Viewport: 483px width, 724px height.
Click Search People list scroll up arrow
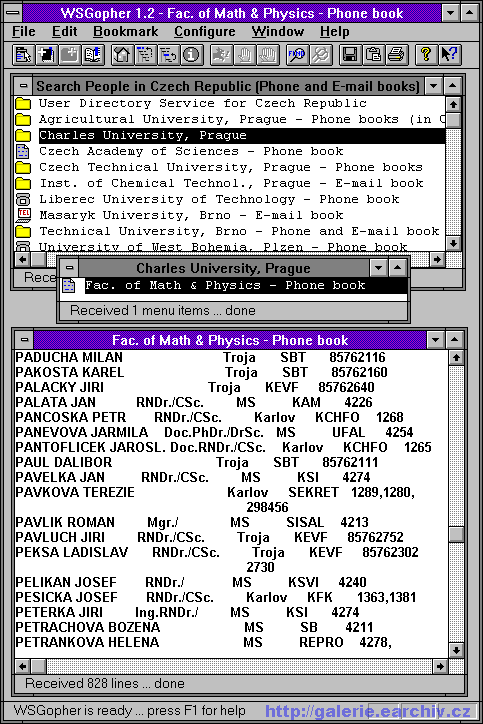tap(453, 104)
